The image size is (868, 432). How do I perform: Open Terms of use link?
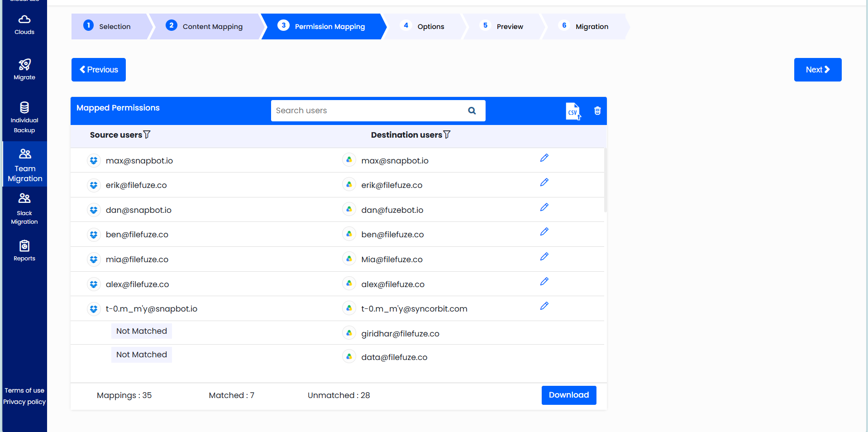[24, 390]
